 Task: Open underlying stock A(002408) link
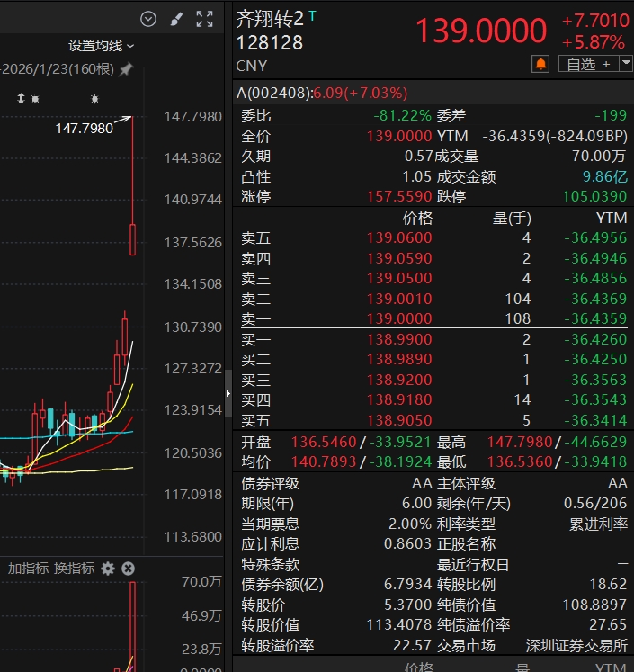pyautogui.click(x=322, y=93)
